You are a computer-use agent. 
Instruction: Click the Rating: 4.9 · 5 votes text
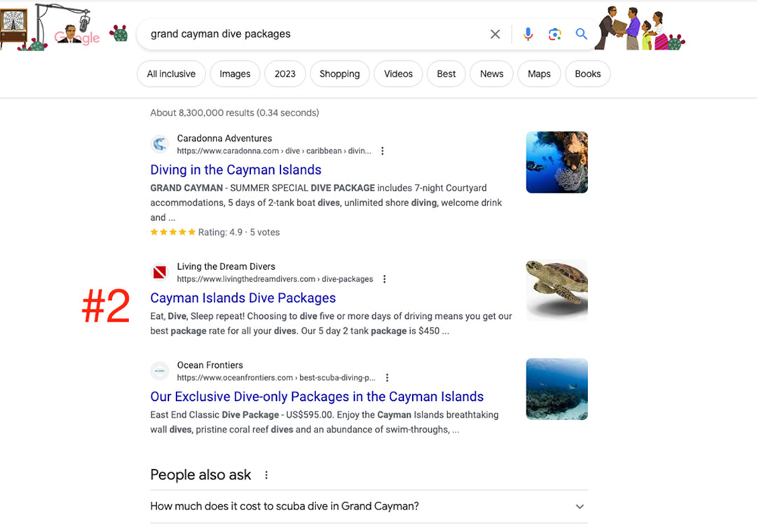238,232
